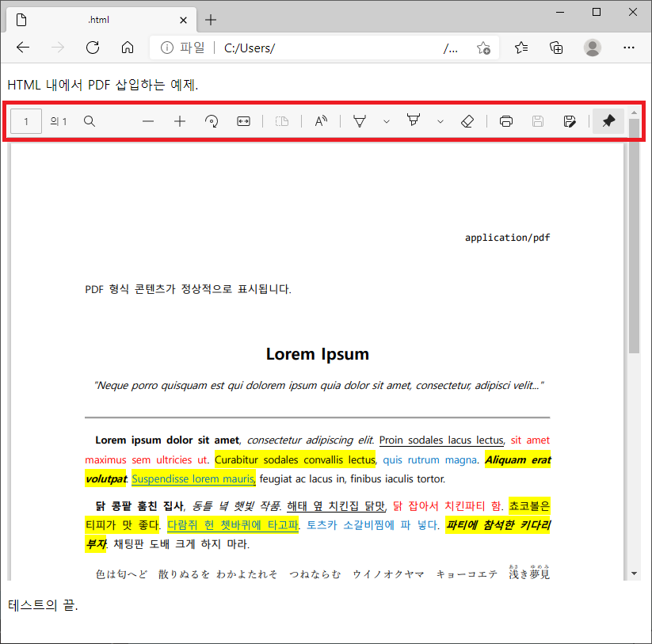Click highlighted "Curabitur sodales convallis lectus"
652x644 pixels.
pyautogui.click(x=295, y=459)
